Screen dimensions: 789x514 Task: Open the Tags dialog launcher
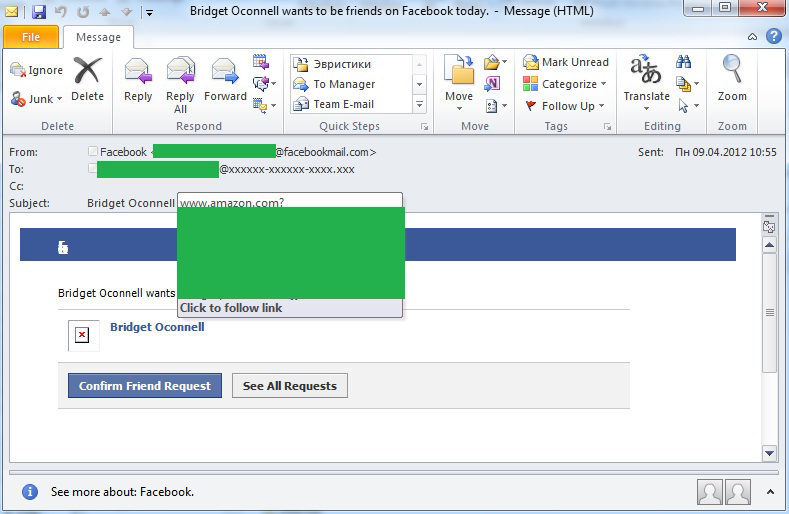click(x=607, y=127)
